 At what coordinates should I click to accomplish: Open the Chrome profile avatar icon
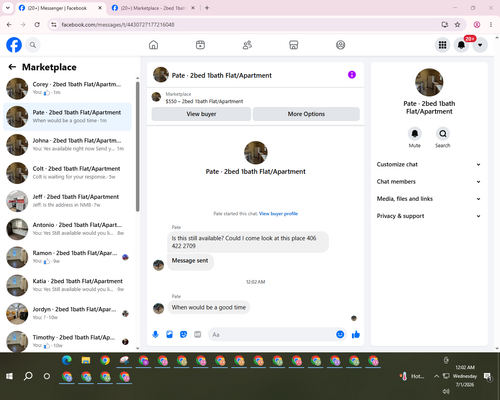point(477,25)
